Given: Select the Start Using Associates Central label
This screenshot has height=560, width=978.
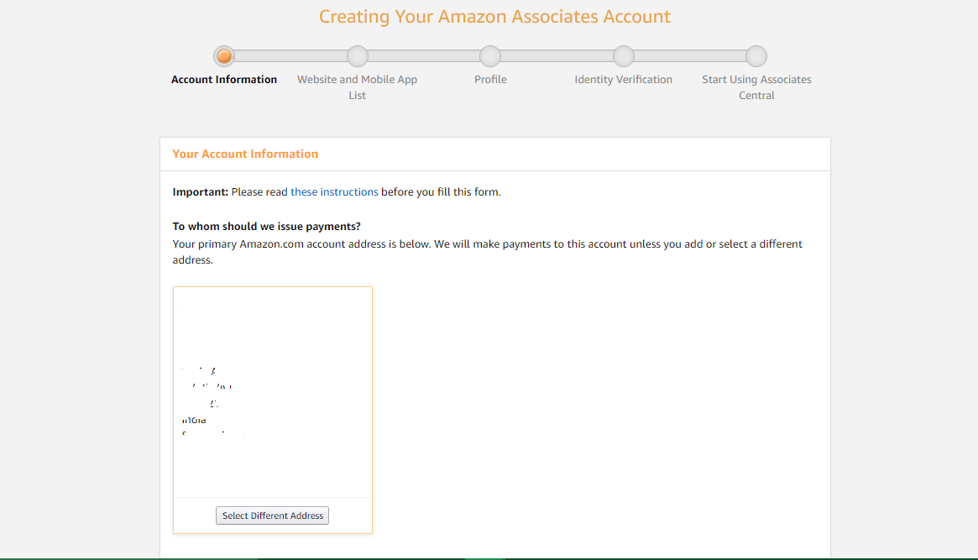Looking at the screenshot, I should pos(756,87).
